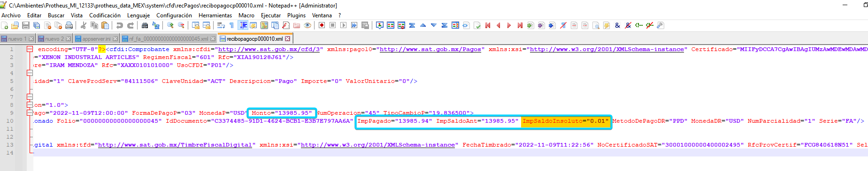Save the current file

(26, 25)
